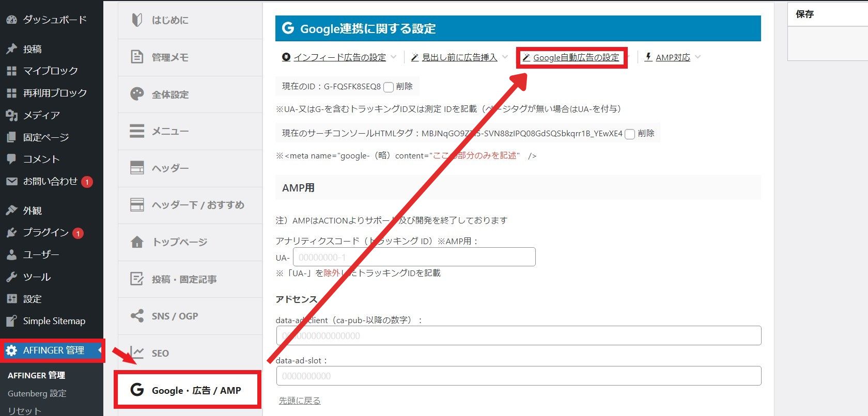
Task: Click the Dashboard gauge icon
Action: [11, 20]
